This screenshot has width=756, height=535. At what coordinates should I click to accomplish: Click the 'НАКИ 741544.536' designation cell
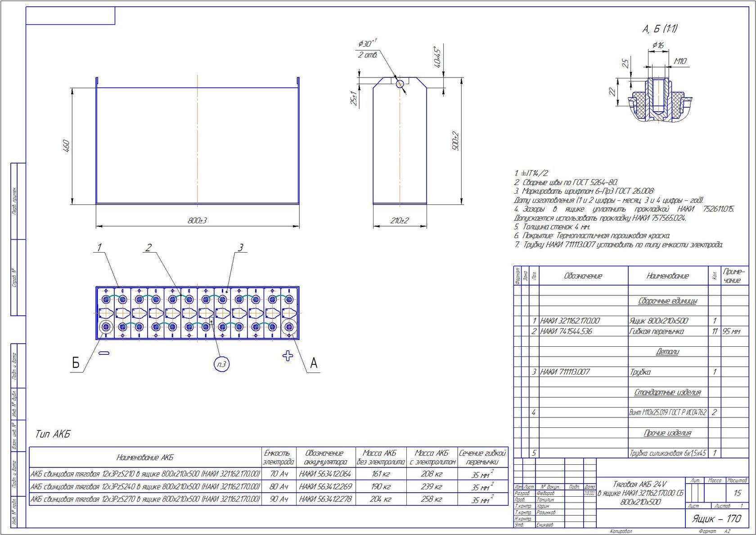tap(566, 331)
